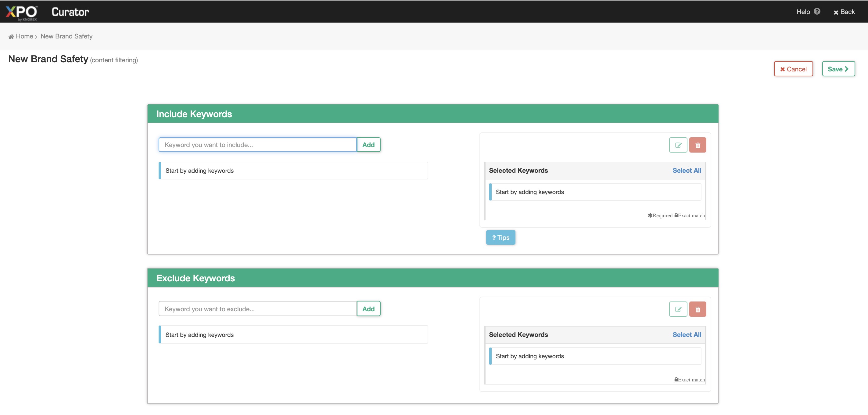The image size is (868, 415).
Task: Open the Help link
Action: (803, 12)
